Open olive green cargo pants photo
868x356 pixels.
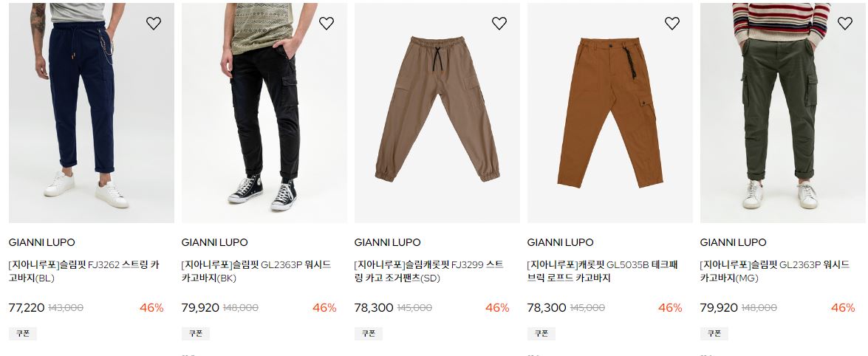[782, 113]
